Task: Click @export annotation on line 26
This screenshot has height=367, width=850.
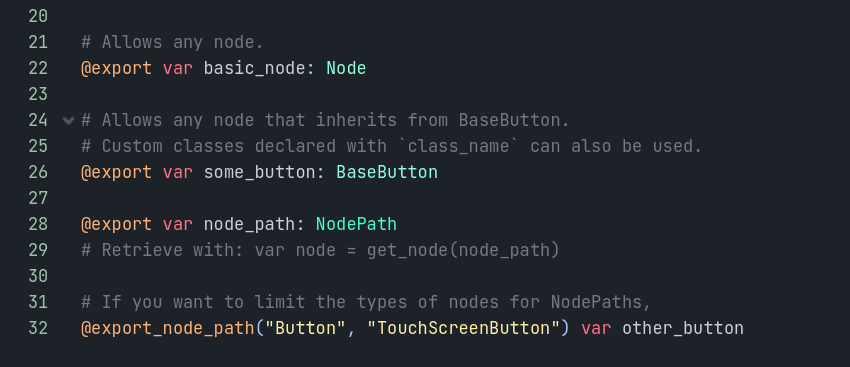Action: click(x=117, y=172)
